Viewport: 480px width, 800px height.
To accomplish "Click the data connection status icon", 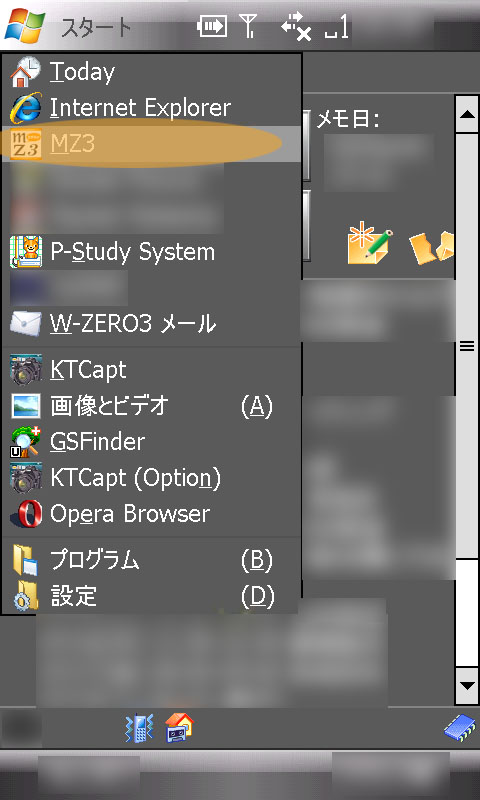I will click(x=296, y=28).
